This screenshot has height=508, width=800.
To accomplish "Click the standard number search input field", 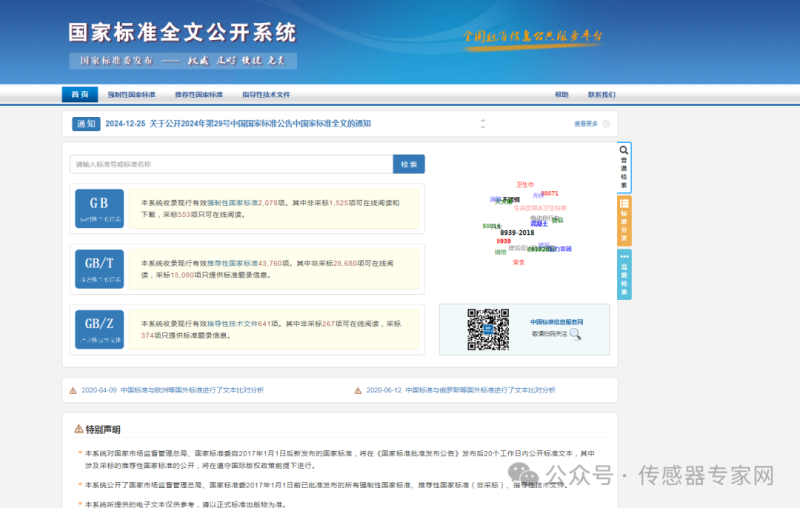I will pyautogui.click(x=230, y=164).
